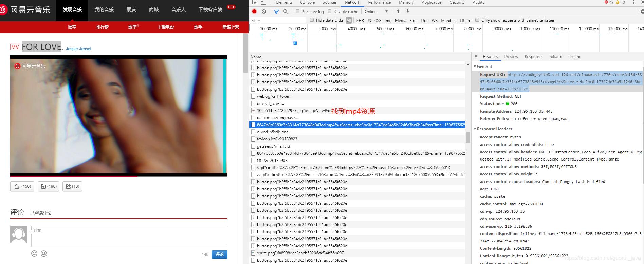Viewport: 644px width, 264px height.
Task: Select the All request type filter
Action: pyautogui.click(x=349, y=20)
